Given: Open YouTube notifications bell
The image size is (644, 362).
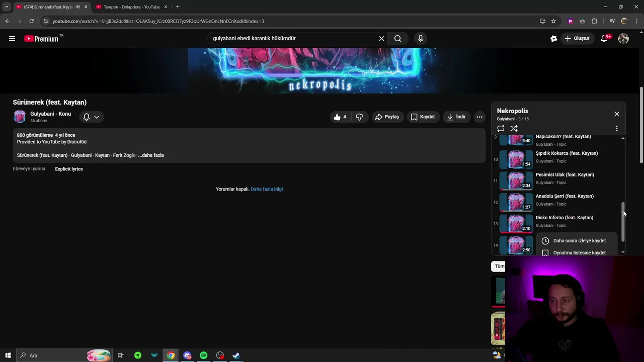Looking at the screenshot, I should click(605, 39).
